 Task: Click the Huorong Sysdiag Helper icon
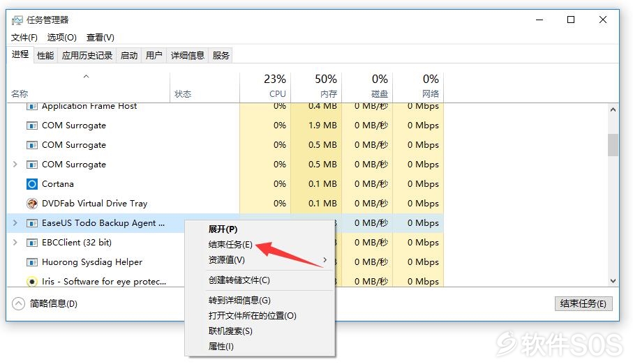[32, 262]
